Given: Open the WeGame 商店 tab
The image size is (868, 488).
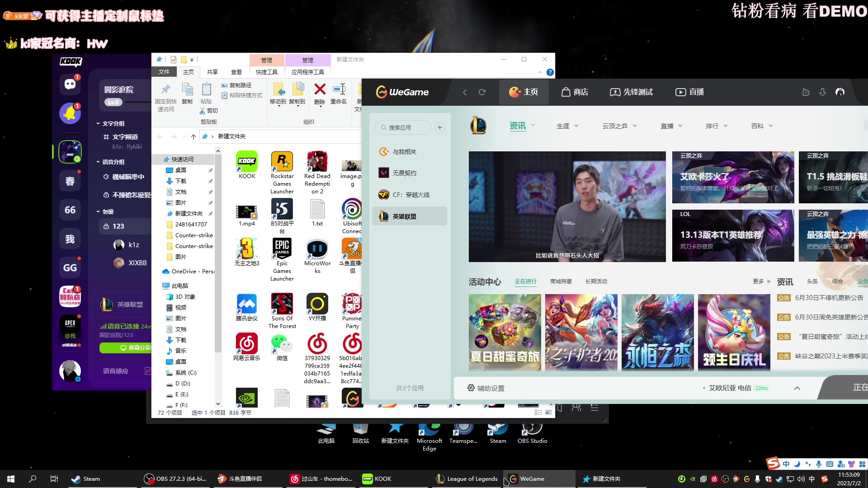Looking at the screenshot, I should (x=575, y=92).
